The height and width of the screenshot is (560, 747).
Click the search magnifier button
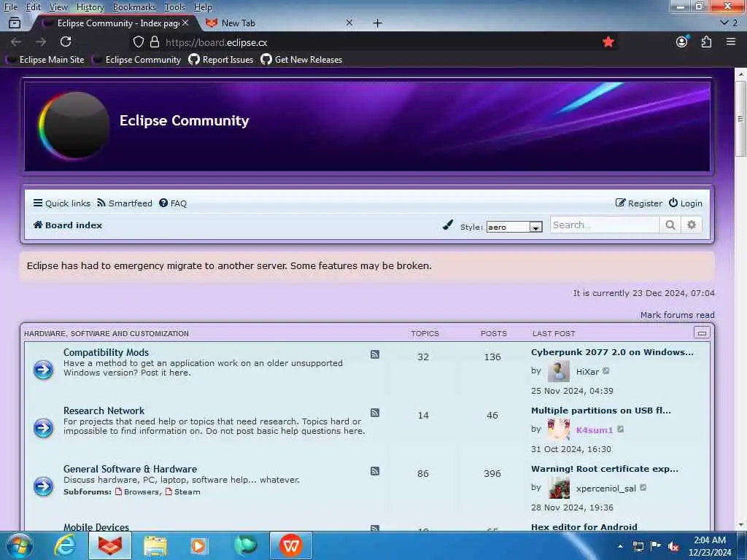[670, 225]
